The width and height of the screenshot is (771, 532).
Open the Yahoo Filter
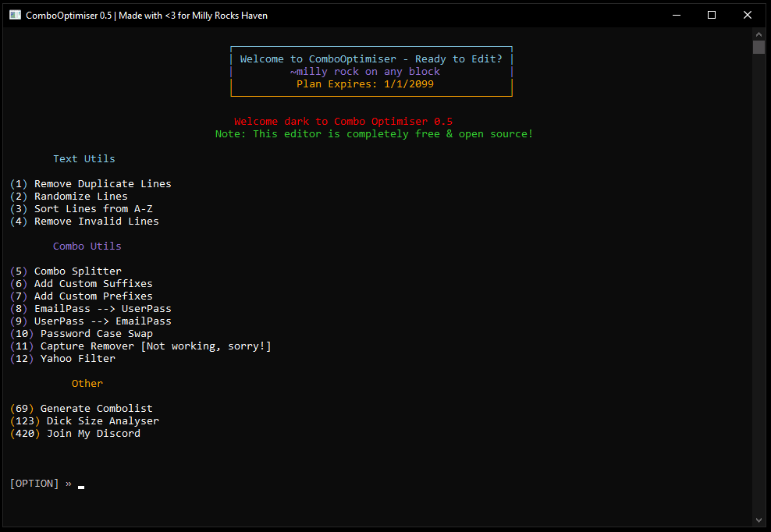pyautogui.click(x=76, y=358)
